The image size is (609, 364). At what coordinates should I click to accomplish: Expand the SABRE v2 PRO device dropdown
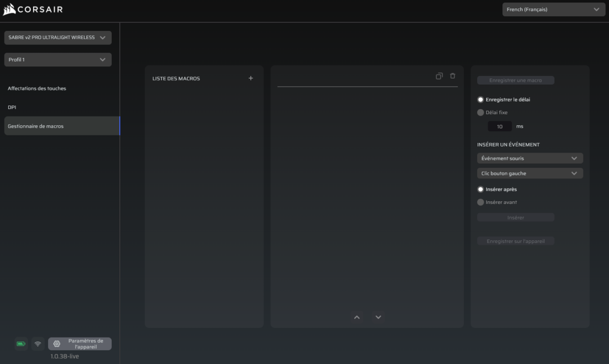(x=58, y=38)
